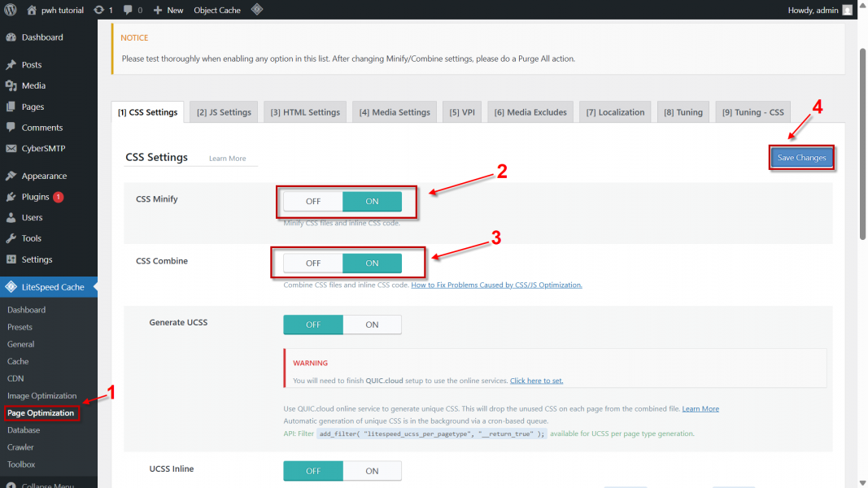Open the Crawler submenu

20,447
